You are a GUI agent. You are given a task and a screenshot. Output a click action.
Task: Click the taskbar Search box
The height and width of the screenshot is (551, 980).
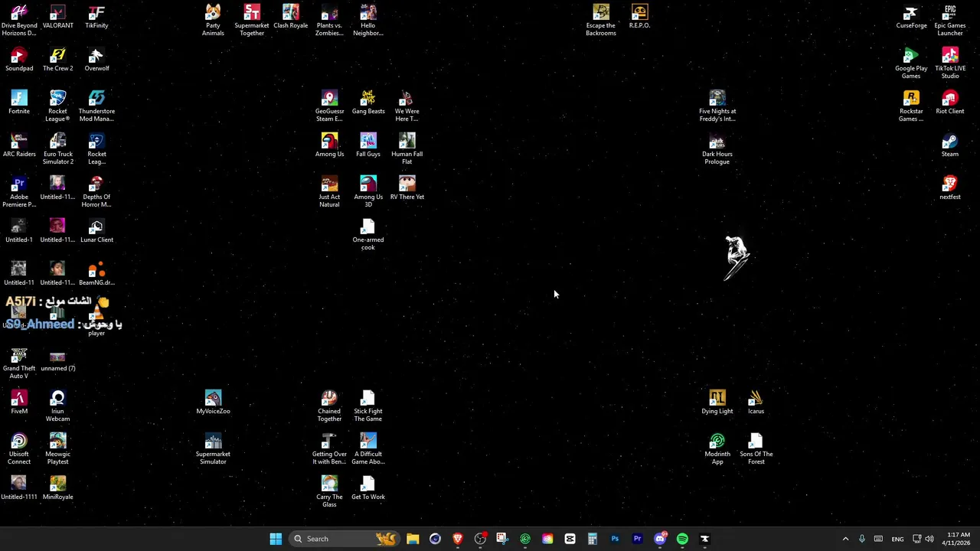(x=343, y=539)
